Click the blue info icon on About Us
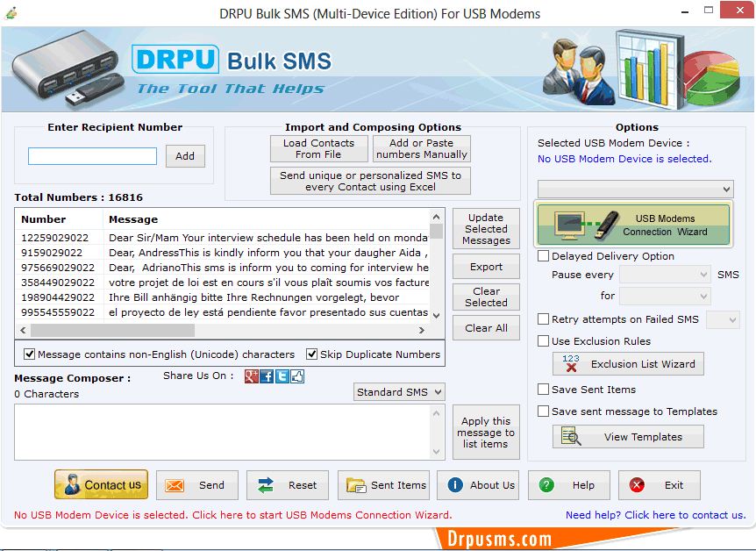The width and height of the screenshot is (756, 551). pyautogui.click(x=455, y=485)
